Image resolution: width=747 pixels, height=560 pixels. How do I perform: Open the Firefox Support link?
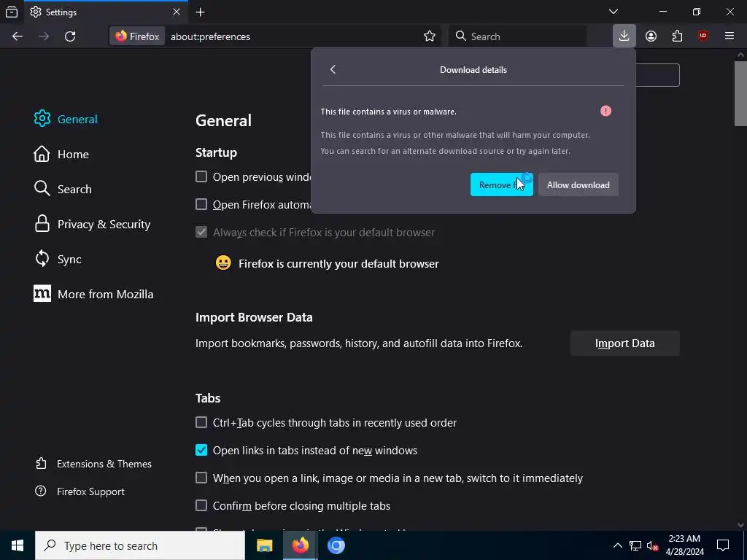tap(80, 491)
